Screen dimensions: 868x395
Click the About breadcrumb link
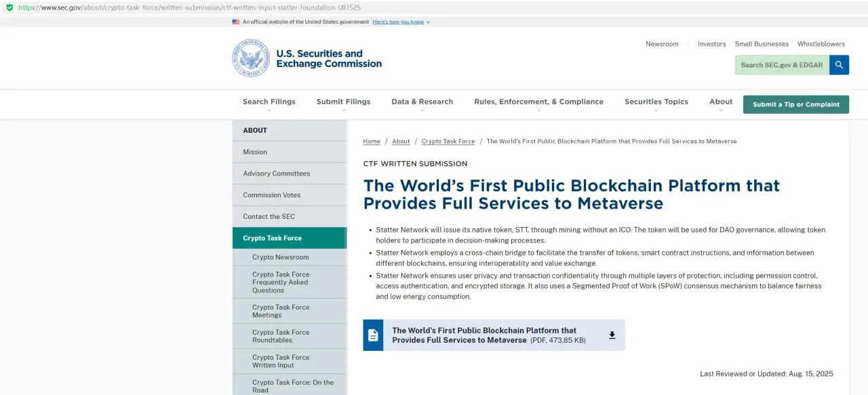click(401, 142)
